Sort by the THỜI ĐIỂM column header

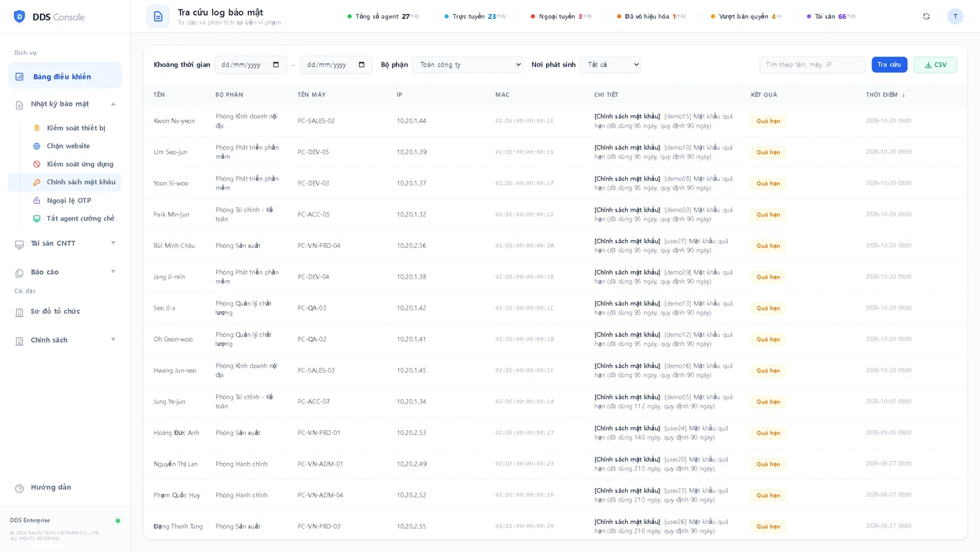[885, 95]
